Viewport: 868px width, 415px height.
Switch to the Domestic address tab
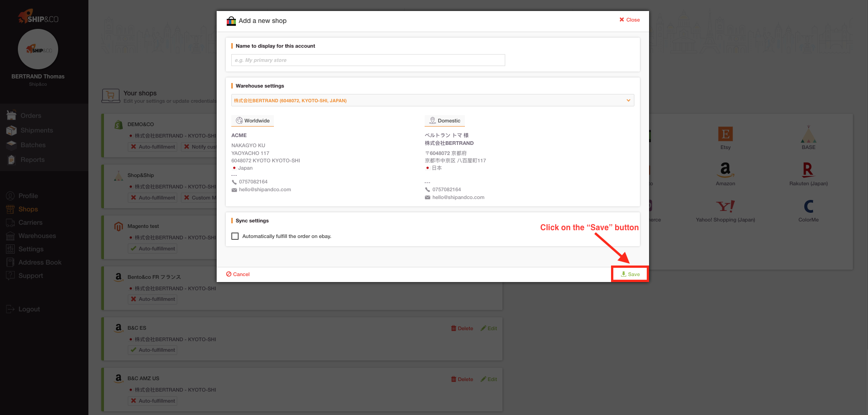444,121
